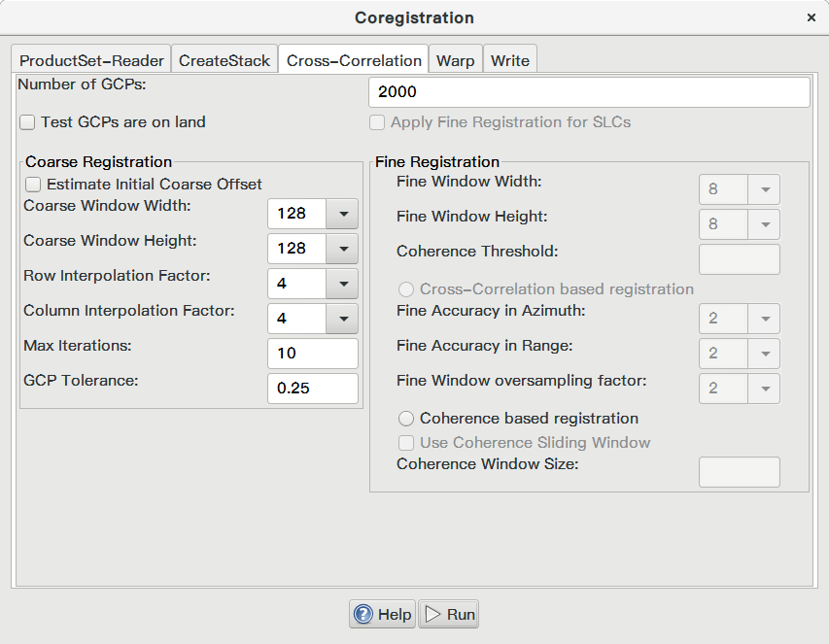This screenshot has height=644, width=829.
Task: Open the Fine Window Width dropdown
Action: 740,189
